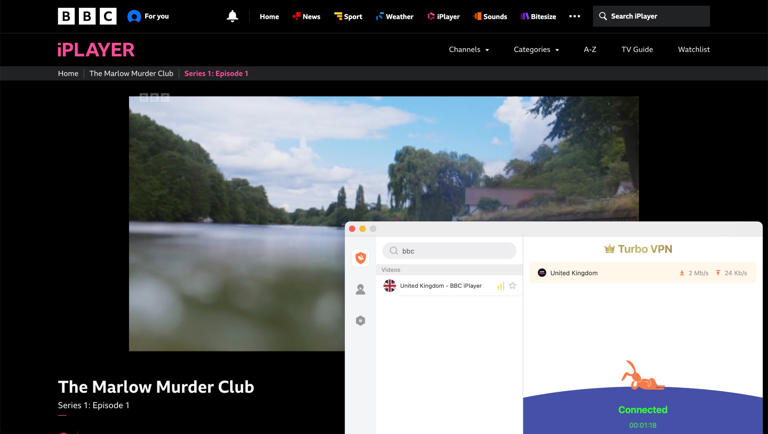
Task: Click the bbc search field in Turbo VPN
Action: [449, 251]
